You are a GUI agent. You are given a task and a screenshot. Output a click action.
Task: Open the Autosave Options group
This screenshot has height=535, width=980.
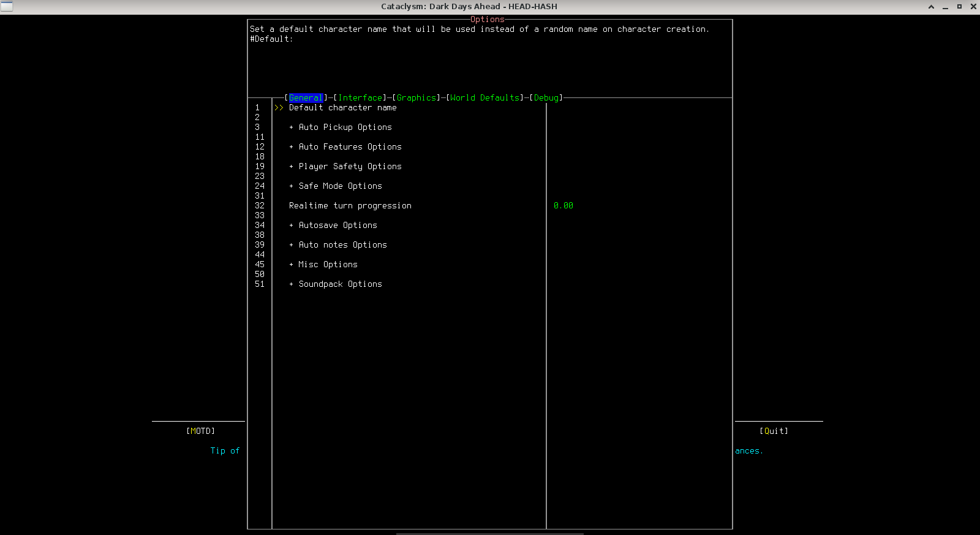click(337, 226)
